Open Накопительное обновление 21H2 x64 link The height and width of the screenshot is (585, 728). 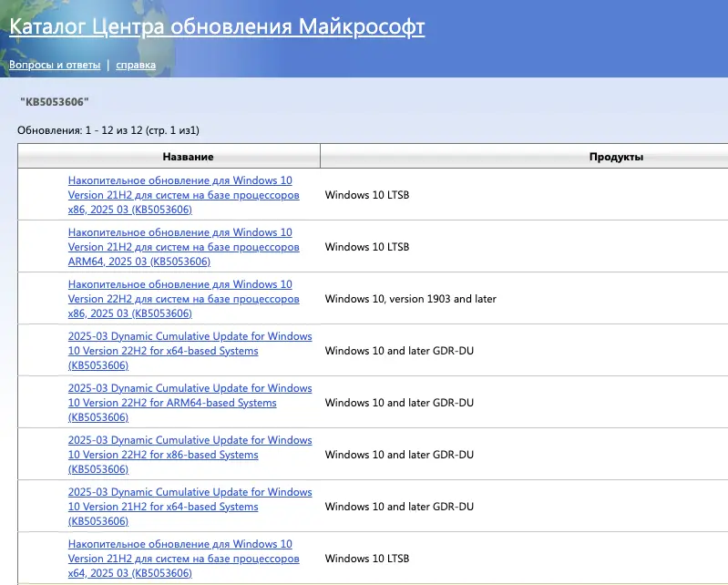point(183,559)
